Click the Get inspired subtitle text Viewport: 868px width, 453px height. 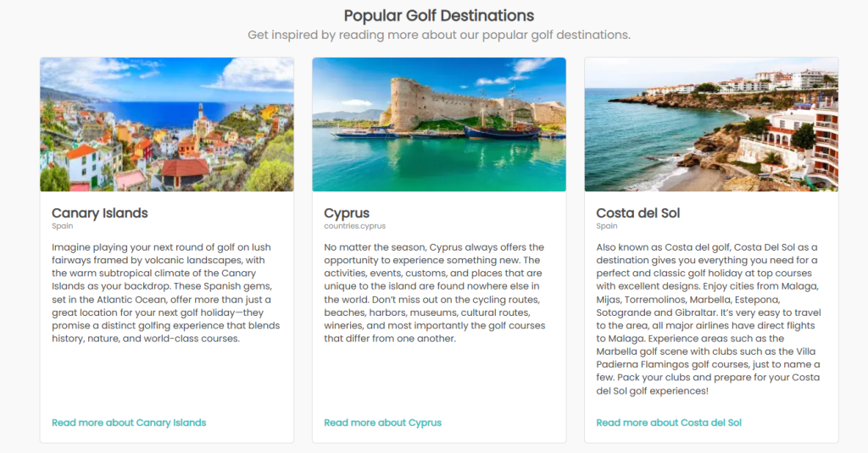point(439,35)
